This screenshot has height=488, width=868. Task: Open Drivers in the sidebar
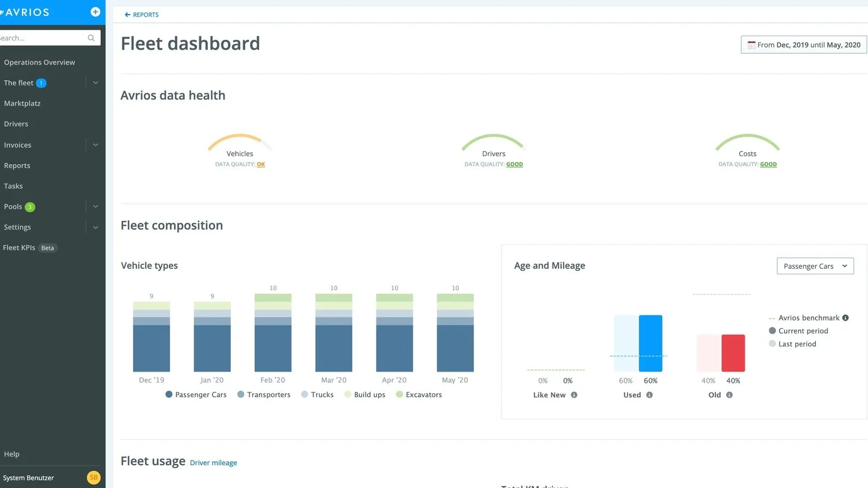pos(16,124)
